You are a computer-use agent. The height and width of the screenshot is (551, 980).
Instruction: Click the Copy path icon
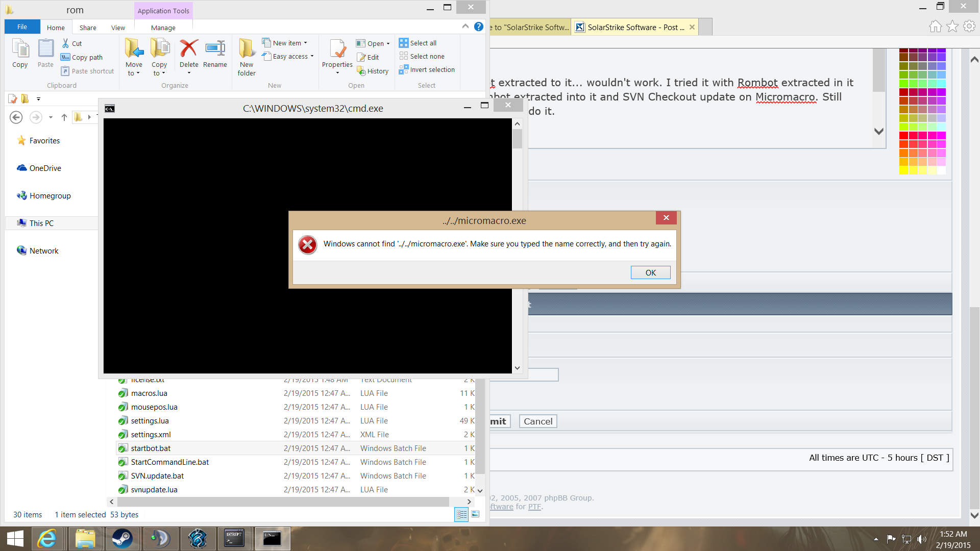pyautogui.click(x=65, y=57)
